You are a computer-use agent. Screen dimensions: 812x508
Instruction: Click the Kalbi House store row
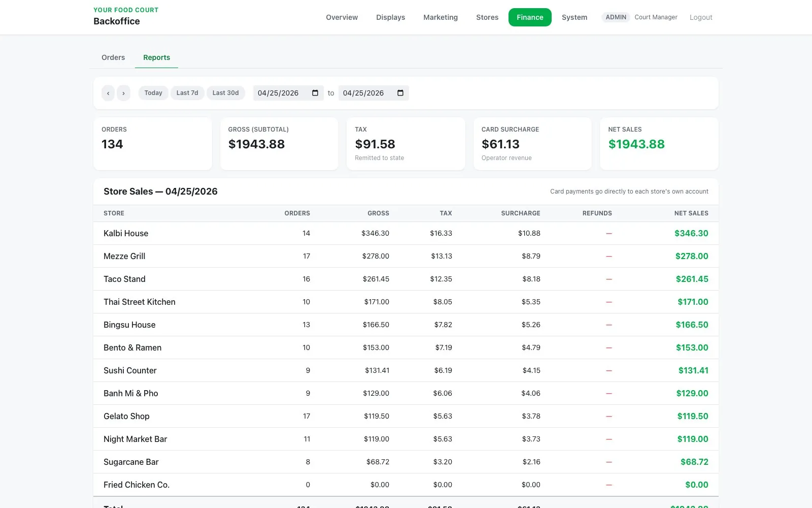(406, 233)
